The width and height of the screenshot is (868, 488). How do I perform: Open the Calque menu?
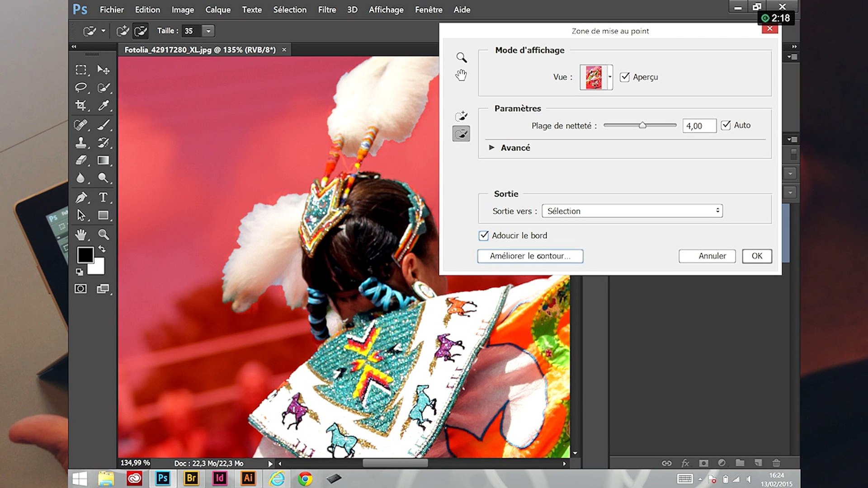pos(218,9)
